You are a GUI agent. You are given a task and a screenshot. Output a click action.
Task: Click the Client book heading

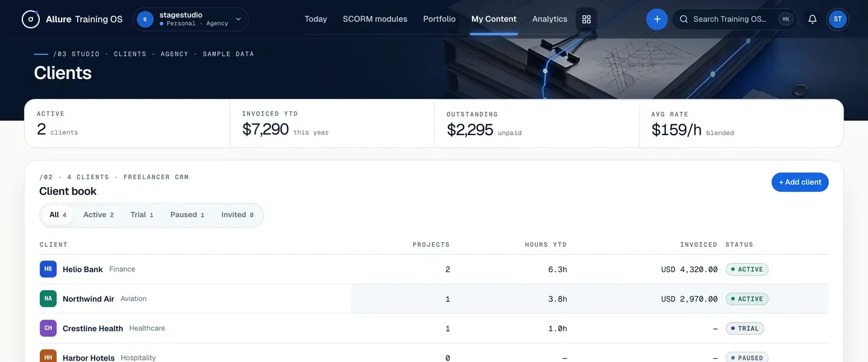tap(68, 191)
